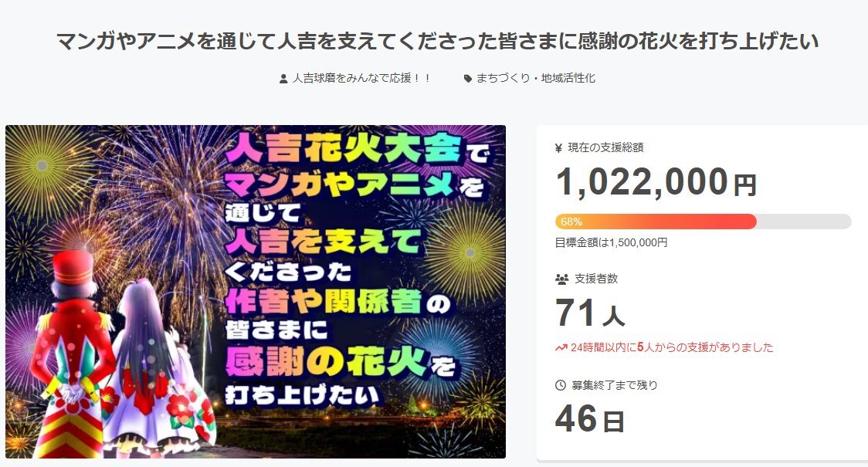Click the 現在の支援総額 label
The height and width of the screenshot is (467, 868).
605,147
